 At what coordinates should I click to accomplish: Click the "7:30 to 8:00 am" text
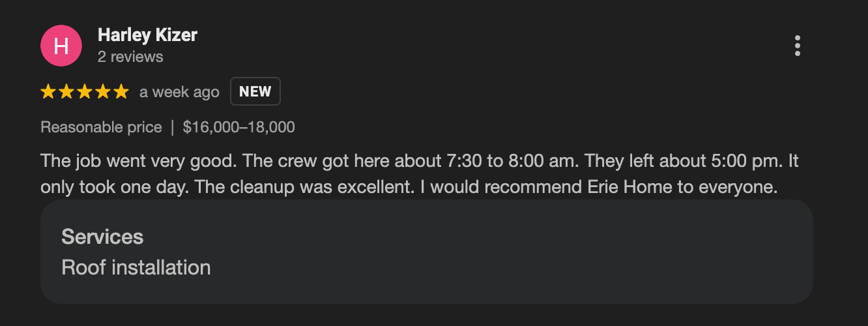click(517, 160)
